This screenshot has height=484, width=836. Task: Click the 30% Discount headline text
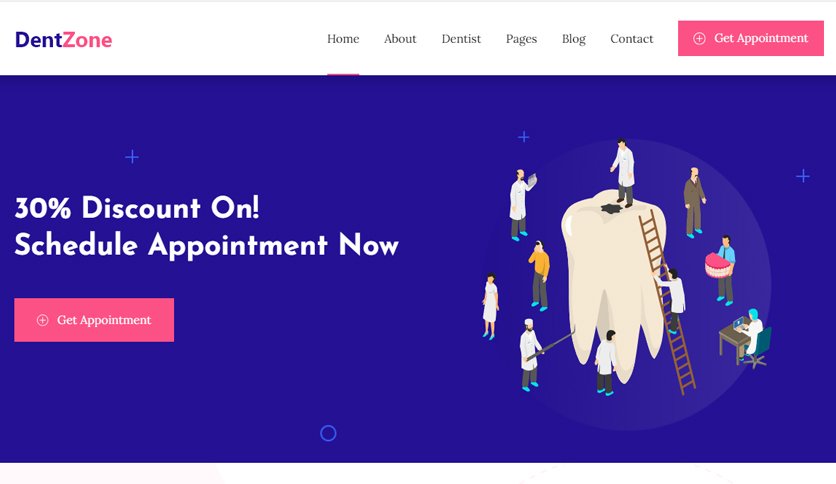[138, 207]
